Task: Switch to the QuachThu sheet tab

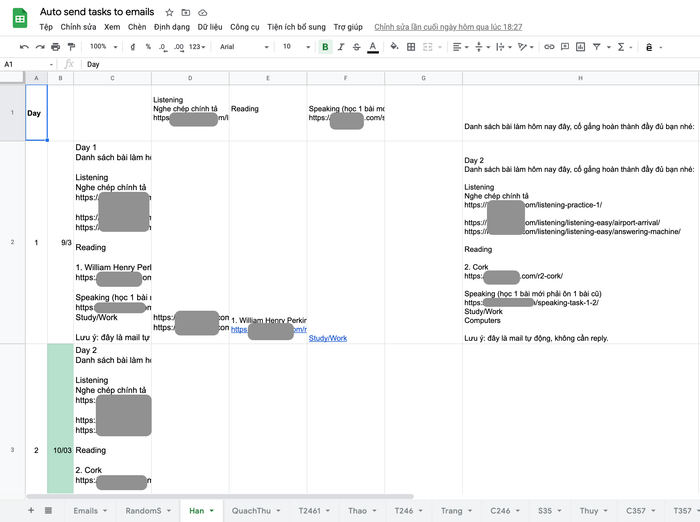Action: pos(256,511)
